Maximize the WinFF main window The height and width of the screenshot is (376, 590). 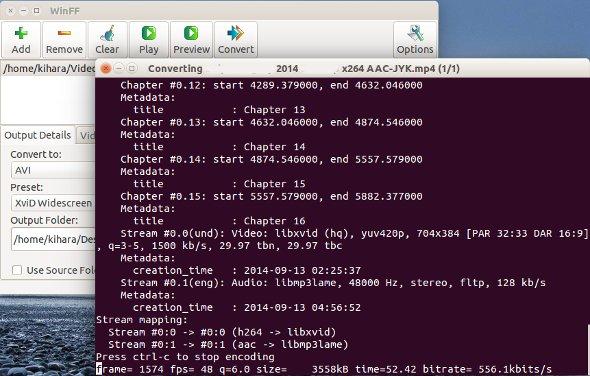pos(36,11)
